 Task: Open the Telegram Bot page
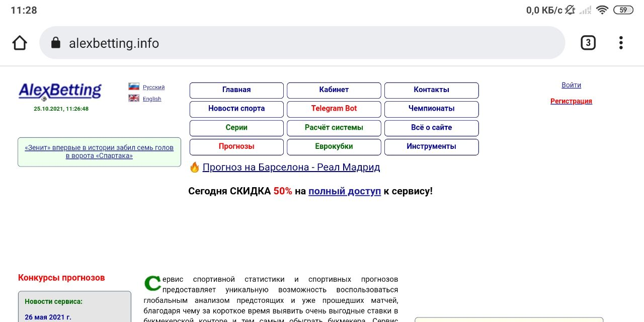(x=334, y=109)
